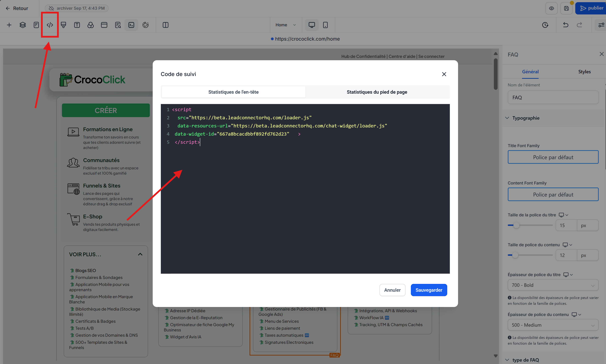This screenshot has height=364, width=606.
Task: Switch to Statistiques du pied de page tab
Action: (377, 92)
